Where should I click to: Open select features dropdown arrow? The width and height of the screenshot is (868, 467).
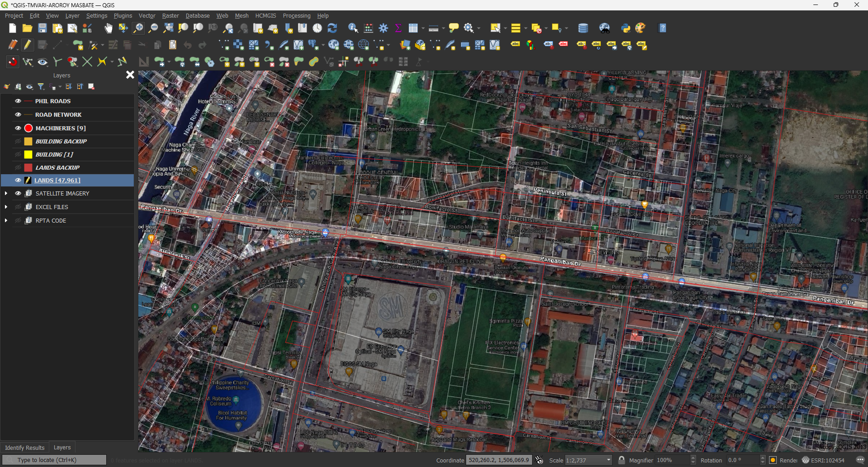[x=505, y=28]
